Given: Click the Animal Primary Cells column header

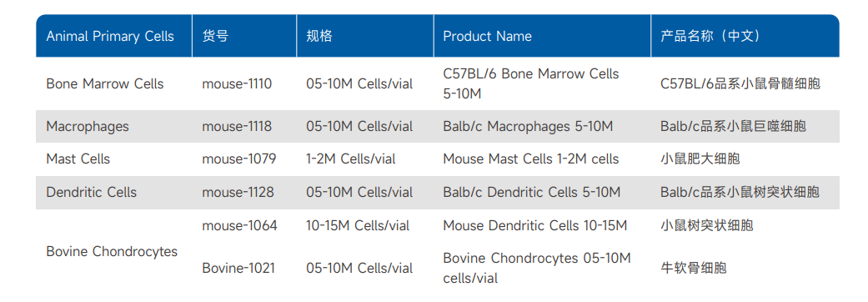Looking at the screenshot, I should pyautogui.click(x=109, y=37).
